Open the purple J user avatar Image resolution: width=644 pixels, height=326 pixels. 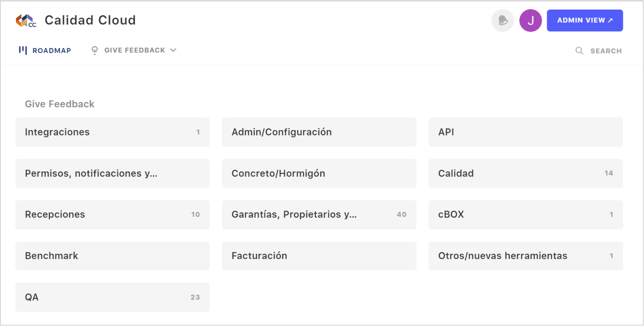pos(530,20)
